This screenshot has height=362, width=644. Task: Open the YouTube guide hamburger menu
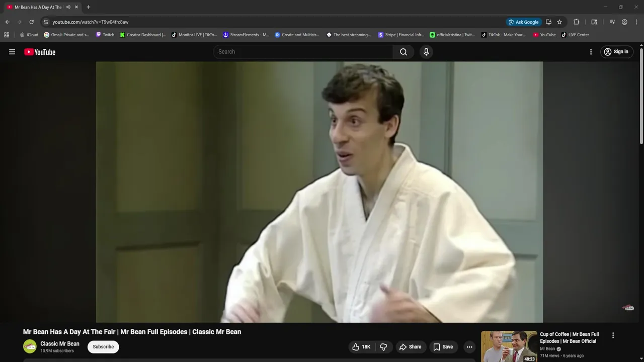pyautogui.click(x=12, y=52)
